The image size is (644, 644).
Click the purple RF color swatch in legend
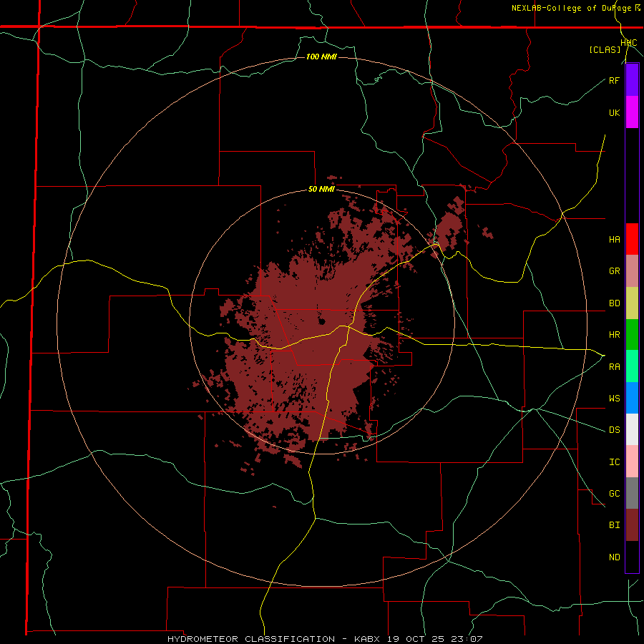pos(632,80)
